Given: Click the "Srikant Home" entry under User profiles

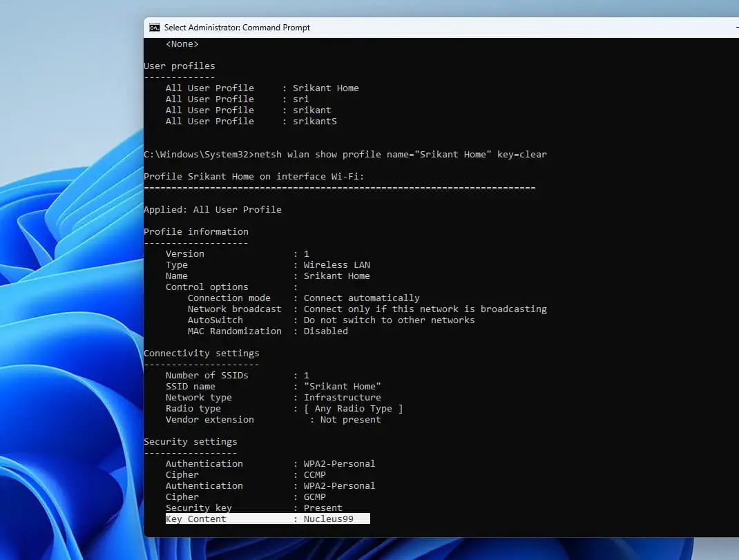Looking at the screenshot, I should click(325, 88).
